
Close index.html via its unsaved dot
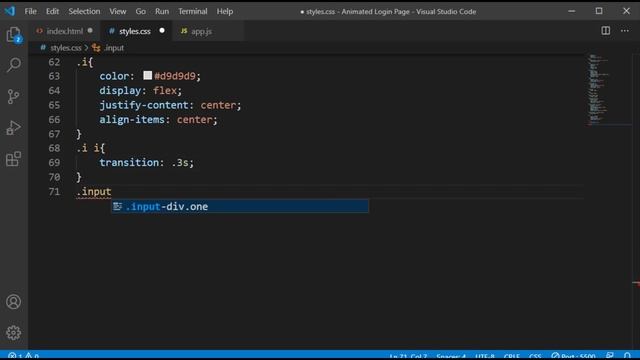click(90, 31)
